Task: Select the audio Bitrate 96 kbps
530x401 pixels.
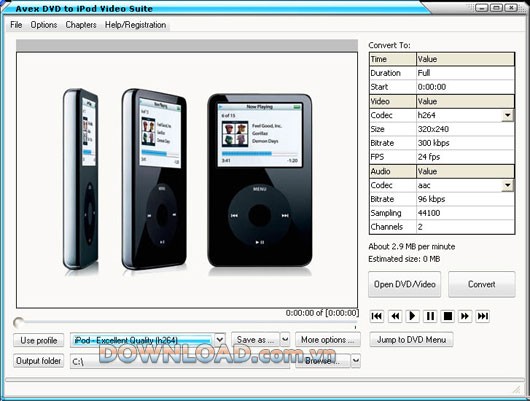Action: [465, 199]
